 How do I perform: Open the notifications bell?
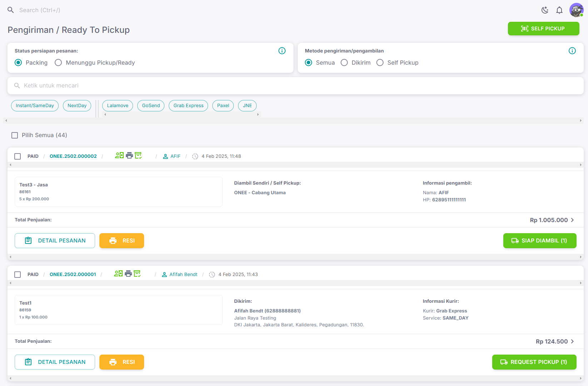(x=559, y=10)
